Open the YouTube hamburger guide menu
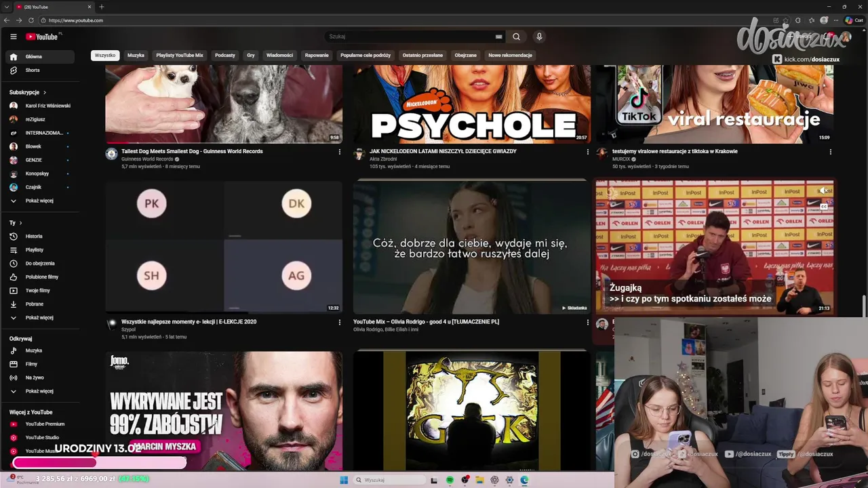 point(13,37)
